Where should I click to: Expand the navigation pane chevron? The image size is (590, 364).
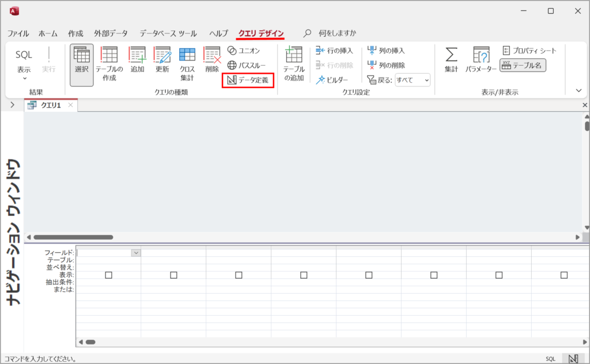13,105
